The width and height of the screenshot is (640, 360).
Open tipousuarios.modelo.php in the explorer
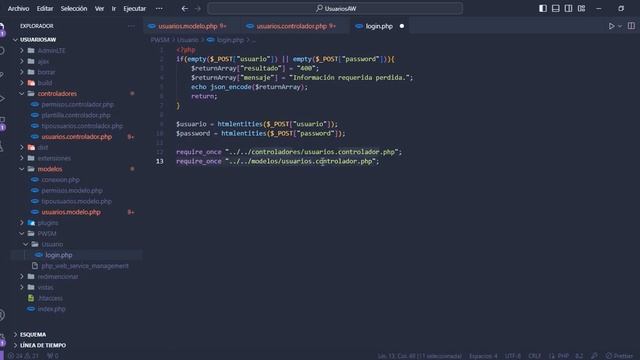(x=76, y=201)
